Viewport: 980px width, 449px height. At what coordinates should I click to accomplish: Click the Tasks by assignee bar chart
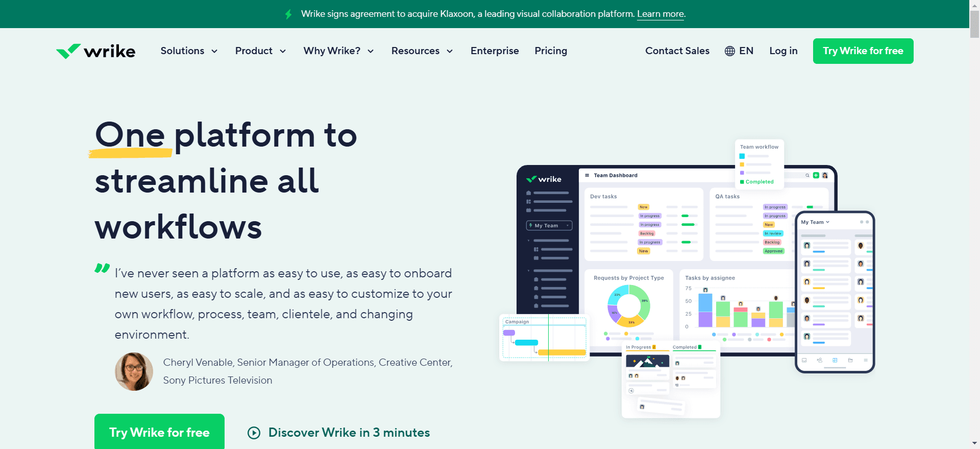(x=740, y=308)
